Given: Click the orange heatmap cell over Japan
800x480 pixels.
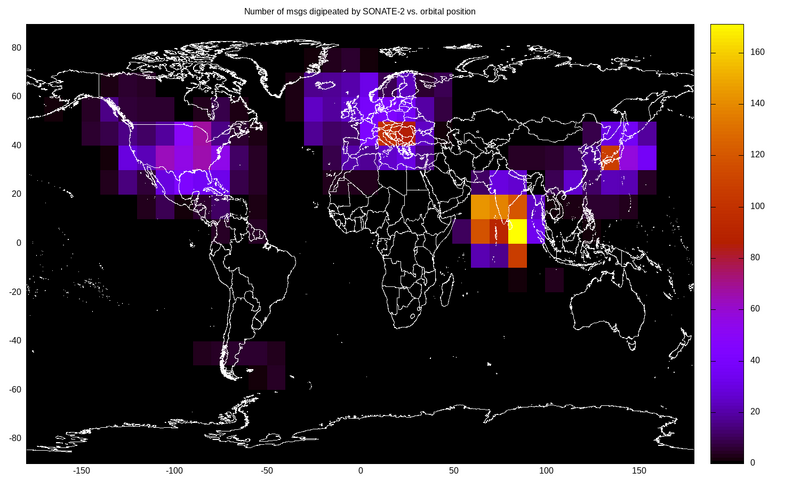Looking at the screenshot, I should click(611, 157).
